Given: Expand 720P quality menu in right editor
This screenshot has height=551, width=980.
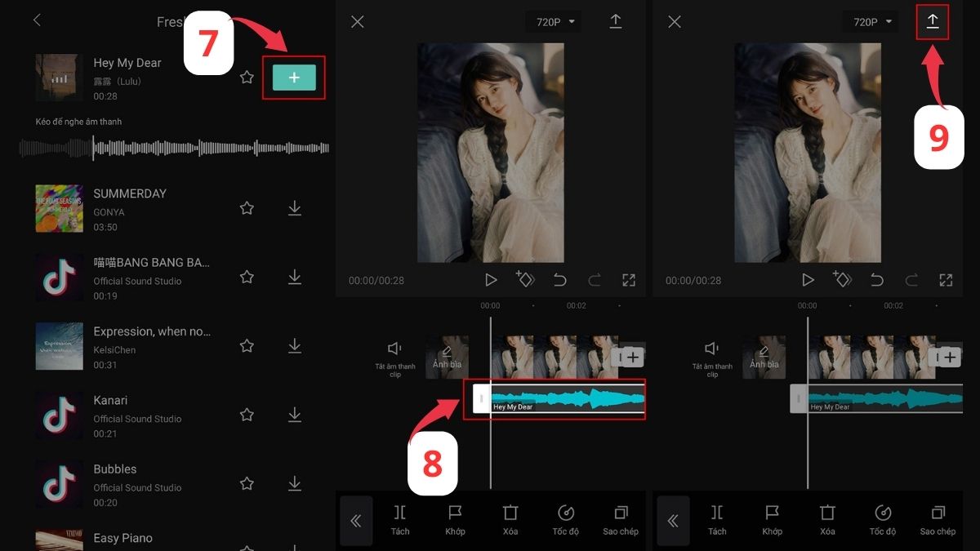Looking at the screenshot, I should [x=871, y=22].
